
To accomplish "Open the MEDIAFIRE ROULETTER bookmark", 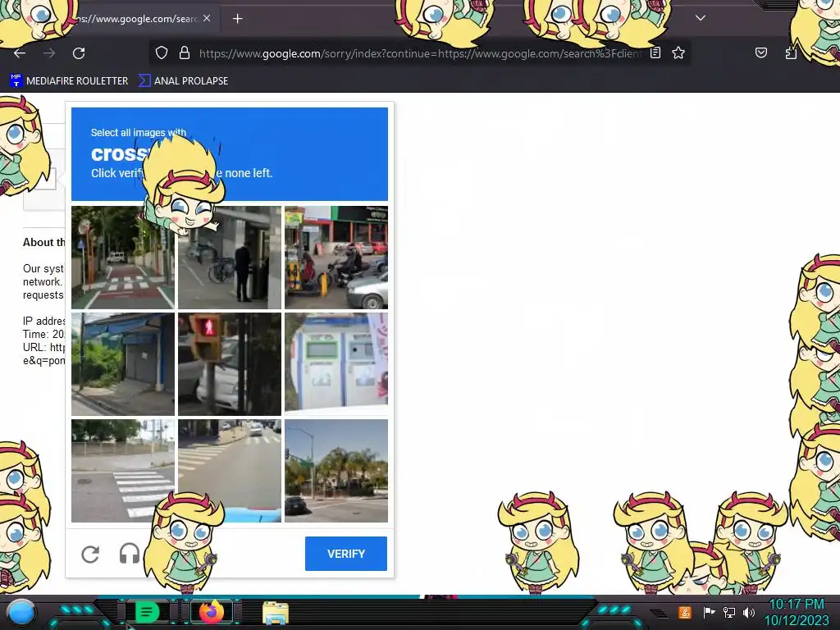I will point(69,81).
